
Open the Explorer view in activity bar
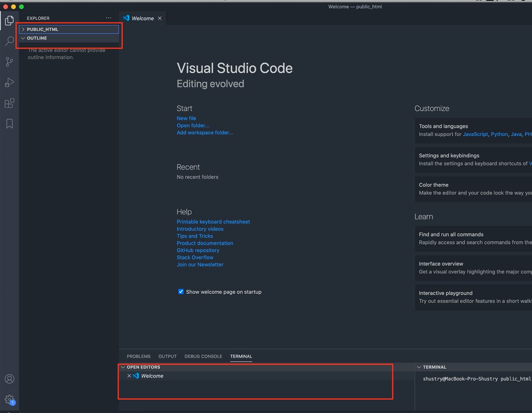(9, 20)
